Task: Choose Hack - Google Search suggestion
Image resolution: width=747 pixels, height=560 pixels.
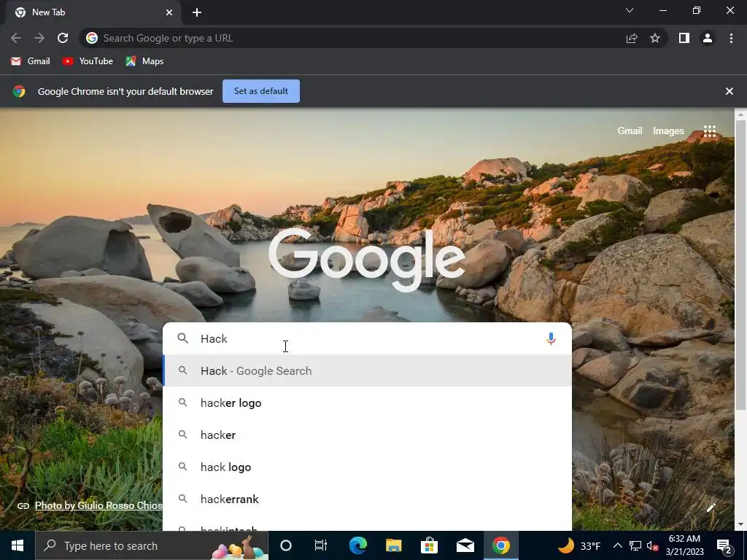Action: pos(367,370)
